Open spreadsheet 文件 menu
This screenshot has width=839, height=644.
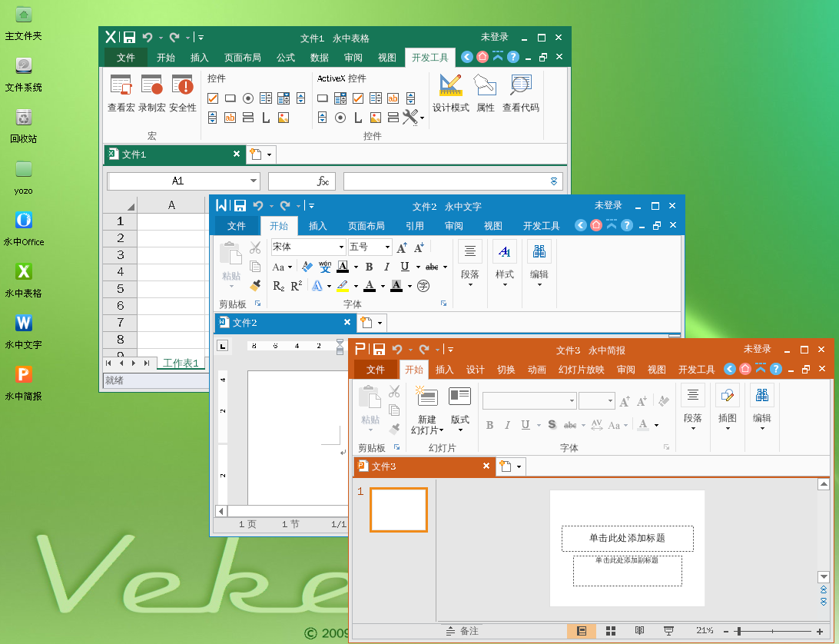(126, 58)
